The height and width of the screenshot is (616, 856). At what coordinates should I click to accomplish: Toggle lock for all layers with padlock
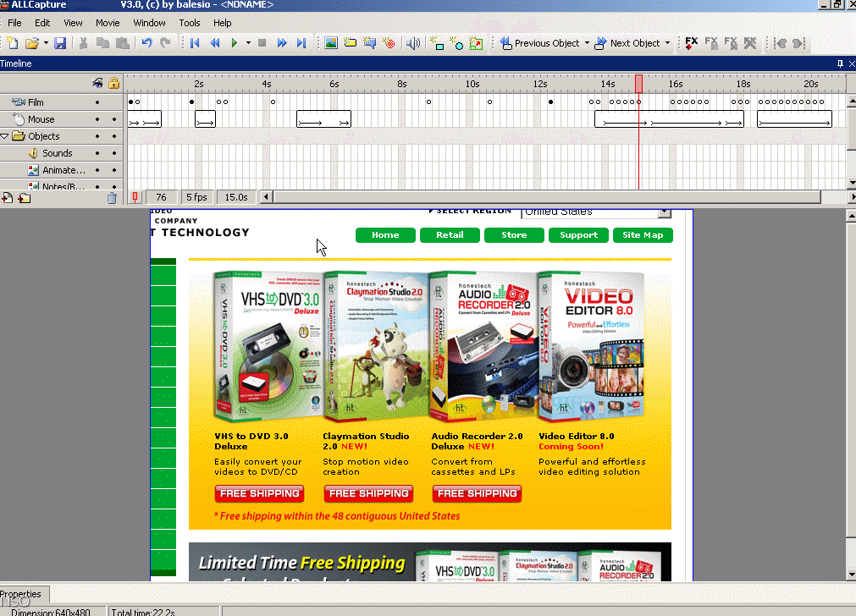click(113, 83)
